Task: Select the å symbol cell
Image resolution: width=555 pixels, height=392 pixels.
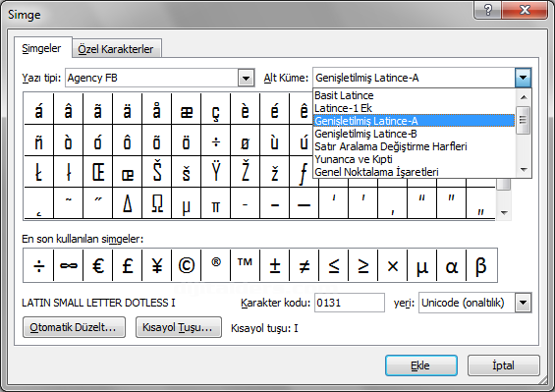Action: pos(156,109)
